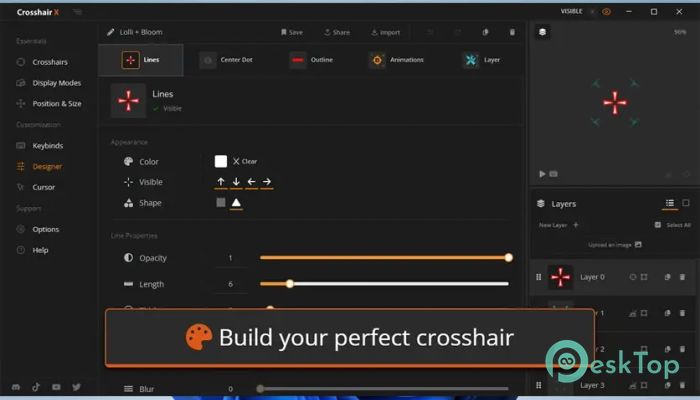The image size is (700, 400).
Task: Switch to the Center Dot tab
Action: 226,60
